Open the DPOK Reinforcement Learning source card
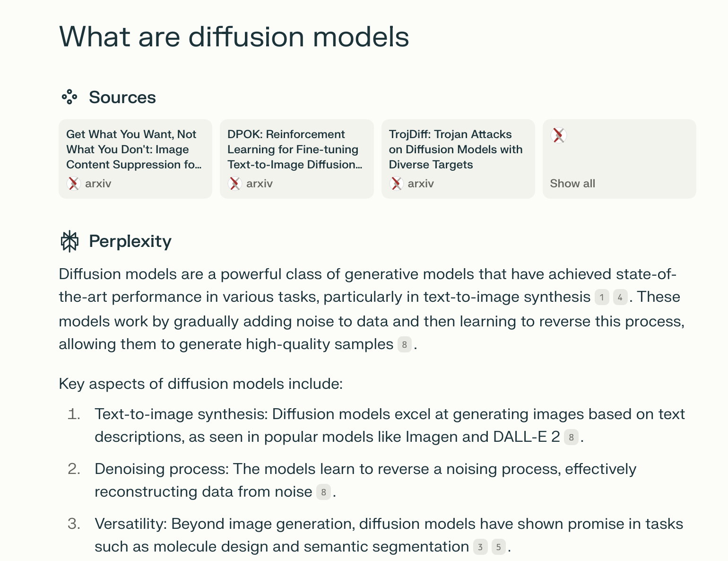Image resolution: width=728 pixels, height=561 pixels. (296, 158)
